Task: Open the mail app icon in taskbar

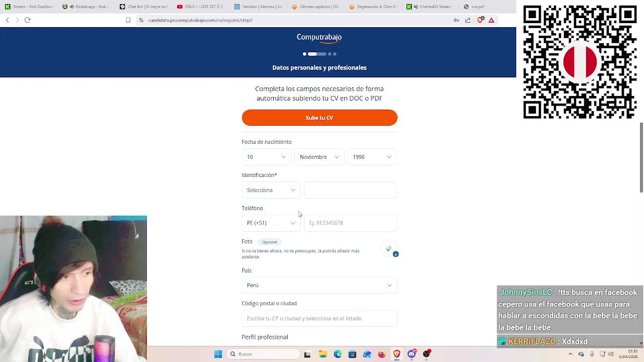Action: tap(367, 354)
